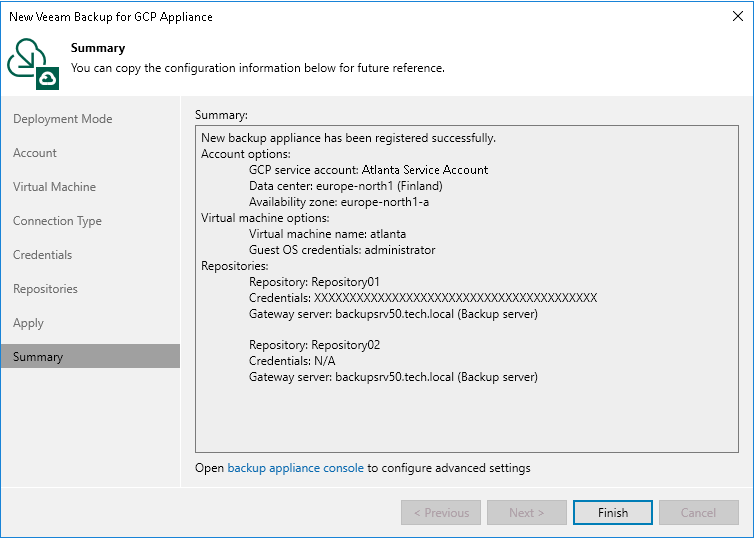This screenshot has width=754, height=538.
Task: Open the Repositories step
Action: pyautogui.click(x=45, y=289)
